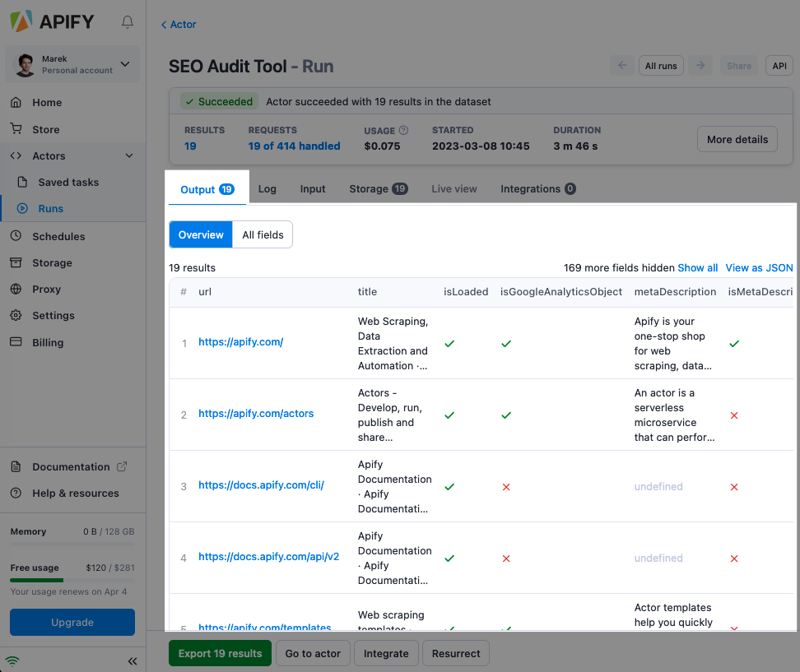
Task: Open Settings from sidebar
Action: tap(53, 316)
